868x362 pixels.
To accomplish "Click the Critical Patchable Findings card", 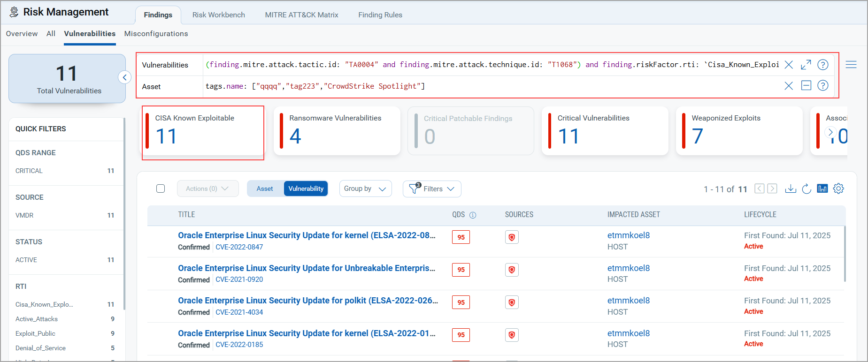I will pos(471,131).
